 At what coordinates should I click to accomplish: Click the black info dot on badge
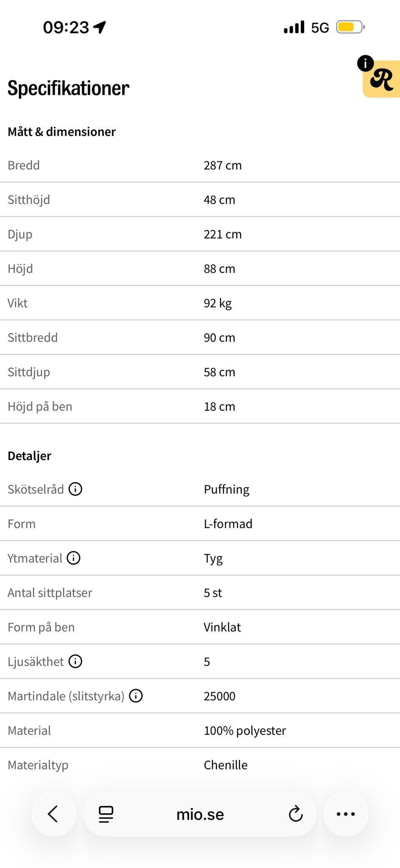click(365, 63)
